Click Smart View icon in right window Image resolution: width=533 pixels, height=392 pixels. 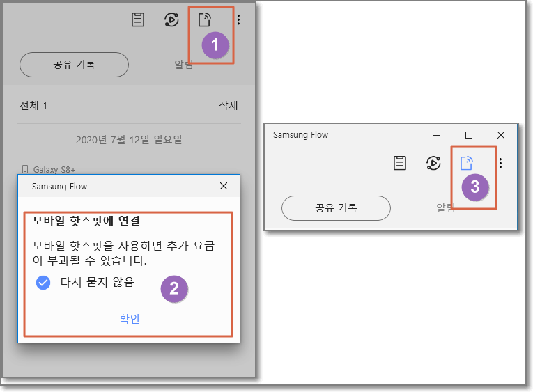point(433,163)
